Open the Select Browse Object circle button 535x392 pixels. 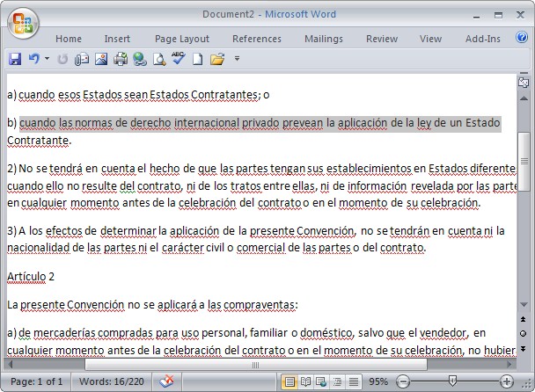point(524,333)
